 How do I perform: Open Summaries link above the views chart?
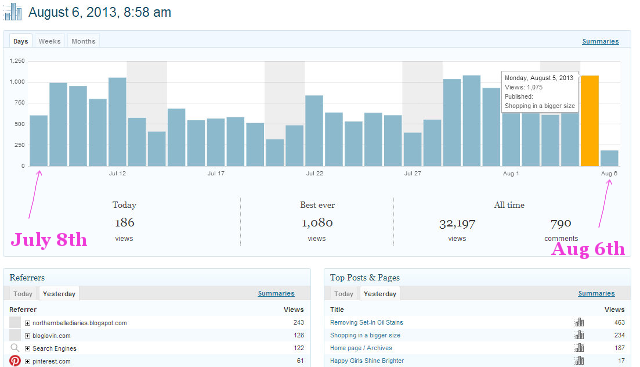coord(600,41)
